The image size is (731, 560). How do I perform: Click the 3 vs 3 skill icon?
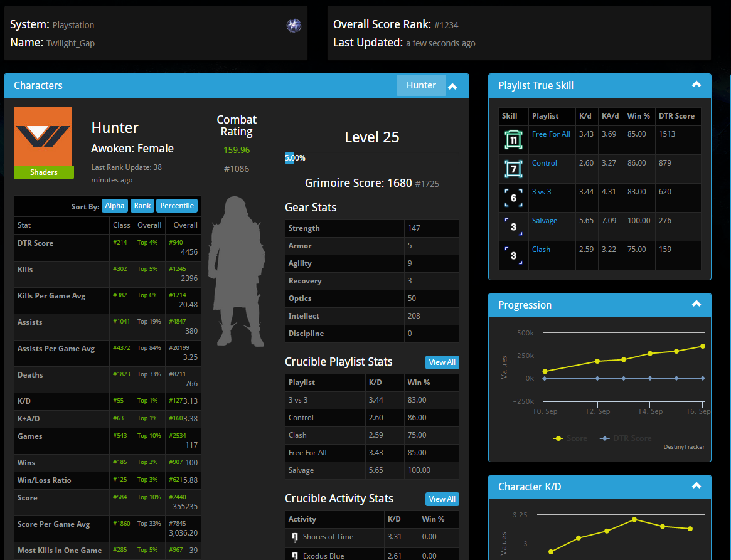pos(513,198)
